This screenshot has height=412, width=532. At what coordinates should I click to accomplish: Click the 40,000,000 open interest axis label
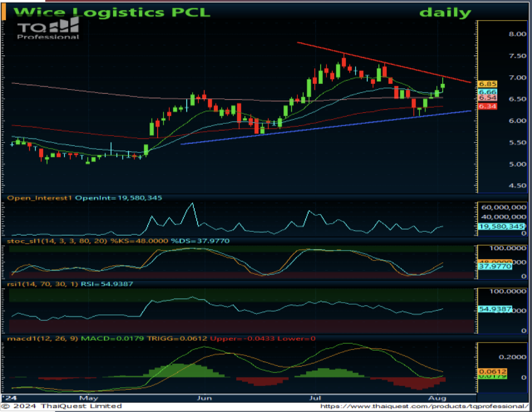coord(504,217)
